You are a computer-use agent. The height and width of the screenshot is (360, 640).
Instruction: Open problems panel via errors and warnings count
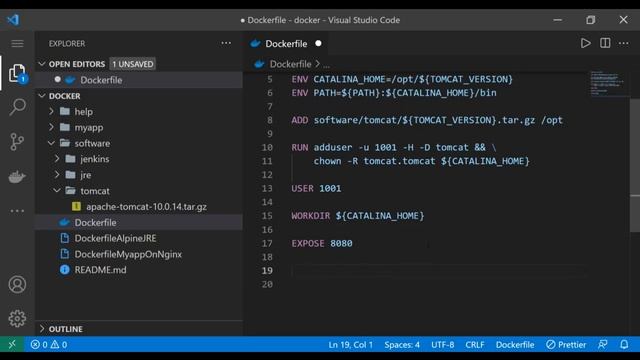[49, 344]
